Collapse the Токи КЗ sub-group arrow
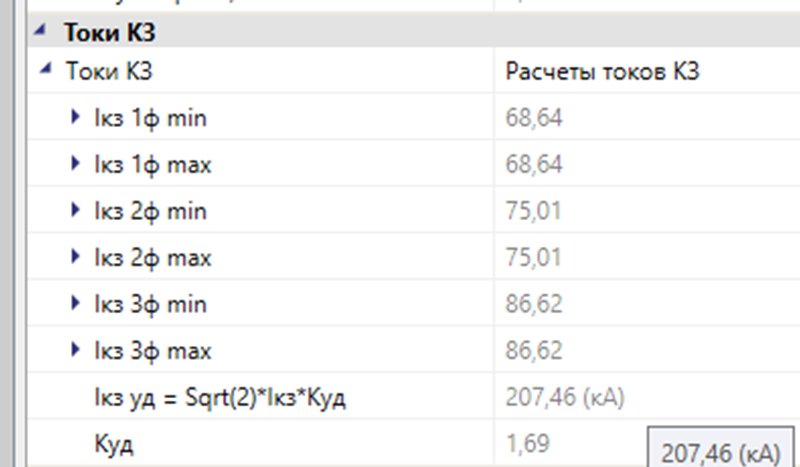This screenshot has height=467, width=800. pos(43,71)
